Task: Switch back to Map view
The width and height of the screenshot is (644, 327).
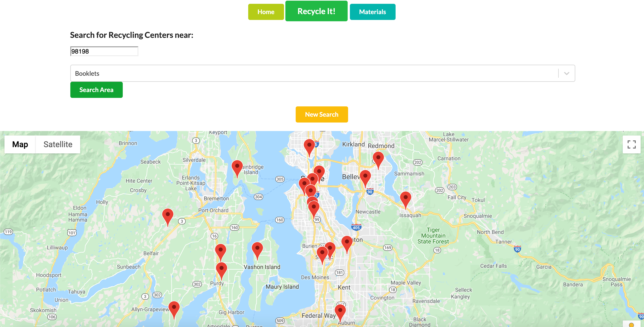Action: click(20, 144)
